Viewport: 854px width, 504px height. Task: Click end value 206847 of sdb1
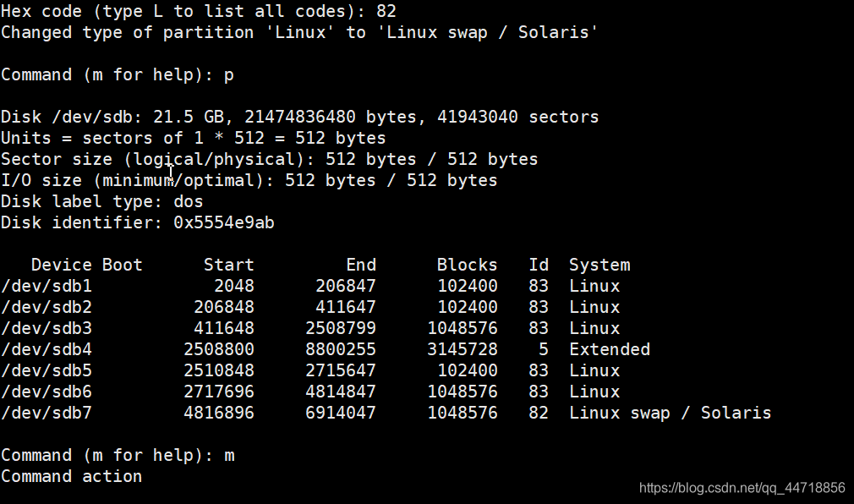tap(345, 286)
